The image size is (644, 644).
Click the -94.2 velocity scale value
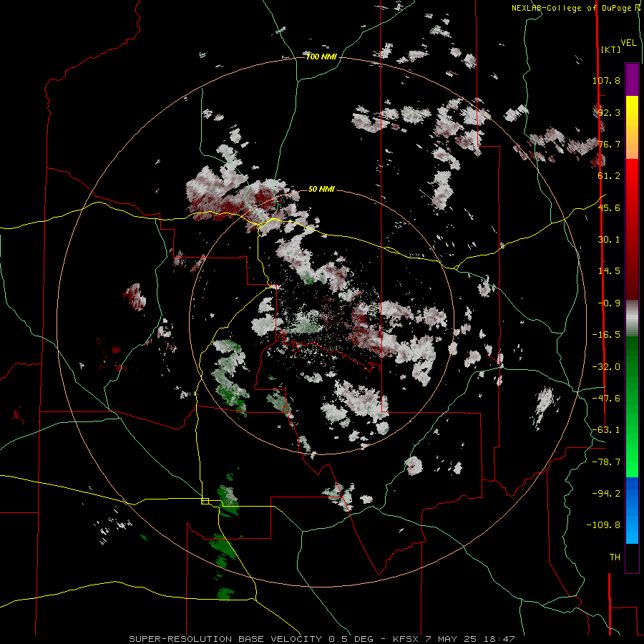tap(606, 493)
